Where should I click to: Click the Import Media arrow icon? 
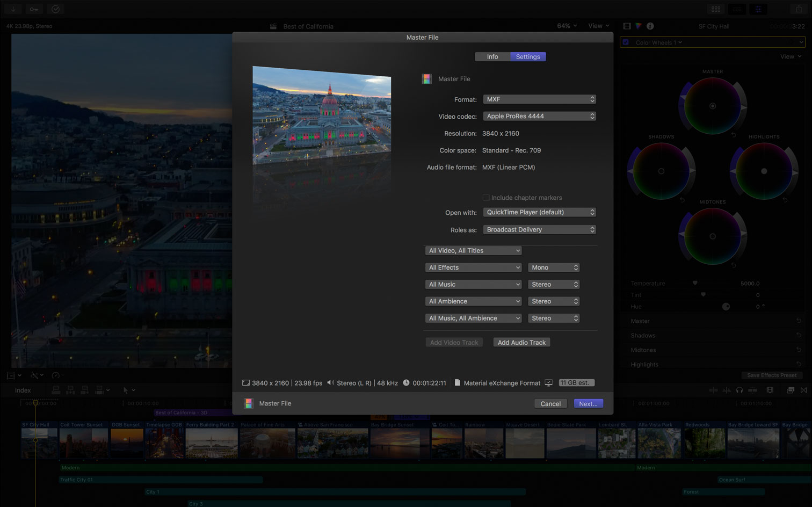[x=13, y=9]
